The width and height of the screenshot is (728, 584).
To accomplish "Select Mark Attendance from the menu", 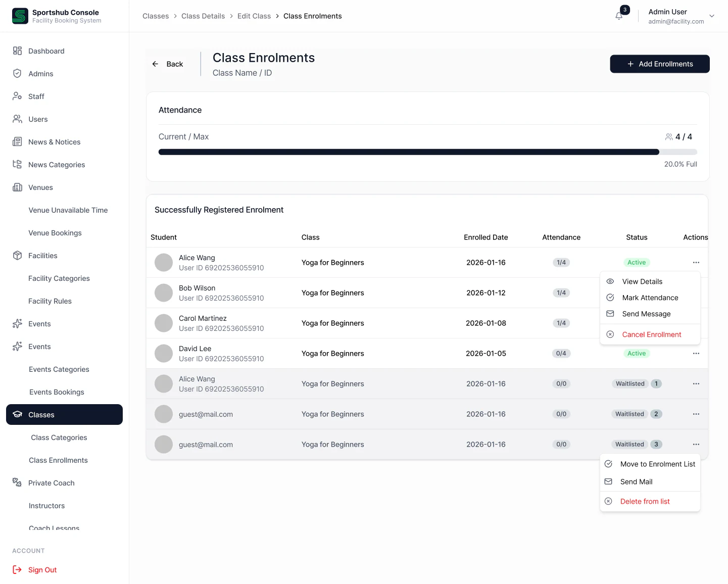I will click(x=650, y=298).
